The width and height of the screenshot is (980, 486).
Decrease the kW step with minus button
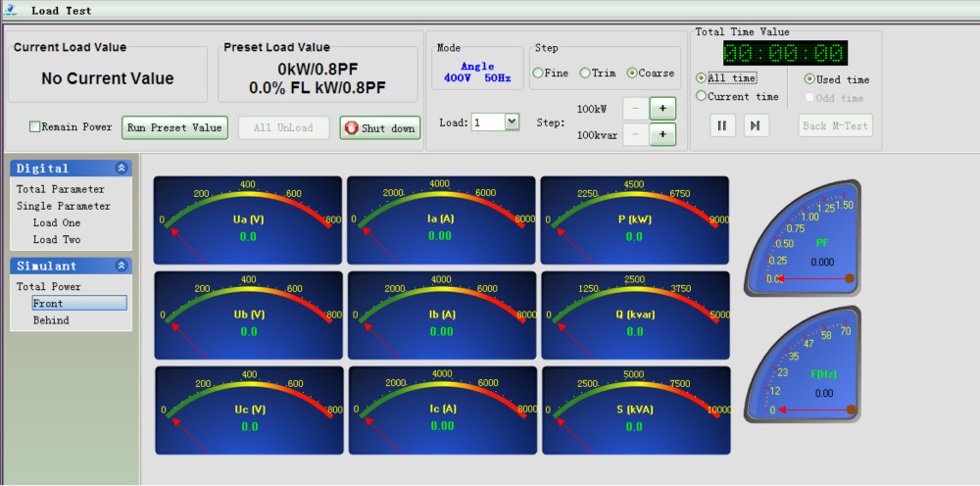[635, 109]
